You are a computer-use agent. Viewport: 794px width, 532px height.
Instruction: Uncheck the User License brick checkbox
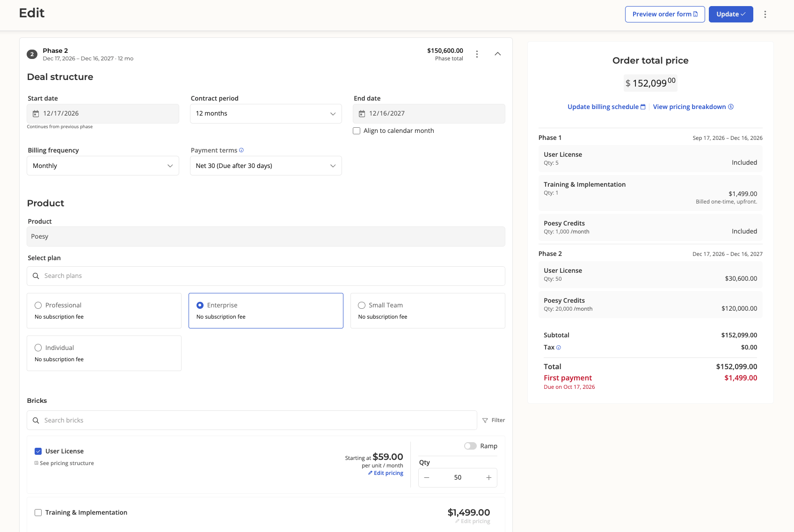(x=38, y=452)
